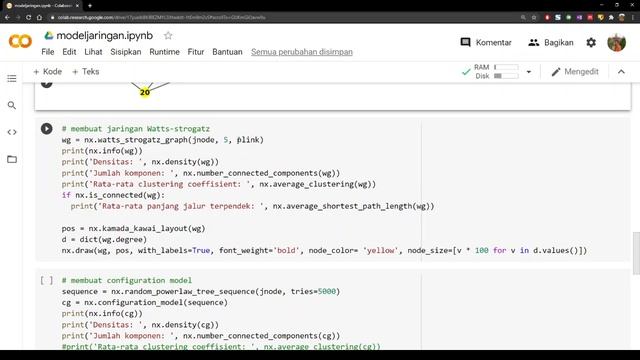The width and height of the screenshot is (640, 360).
Task: Close the modeljaringan.ipynb browser tab
Action: pos(77,6)
